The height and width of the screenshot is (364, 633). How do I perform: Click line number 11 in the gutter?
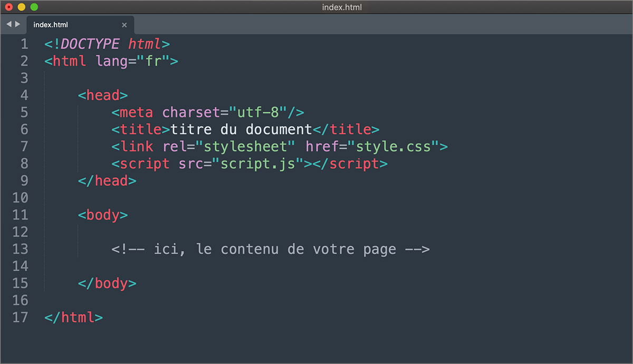coord(20,215)
